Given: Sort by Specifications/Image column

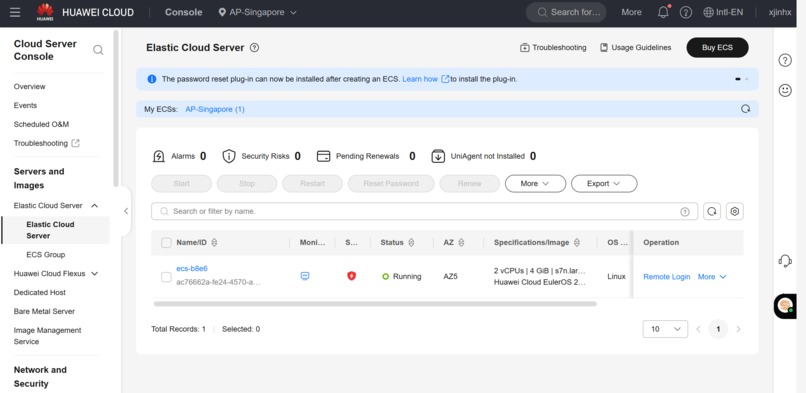Looking at the screenshot, I should point(577,242).
